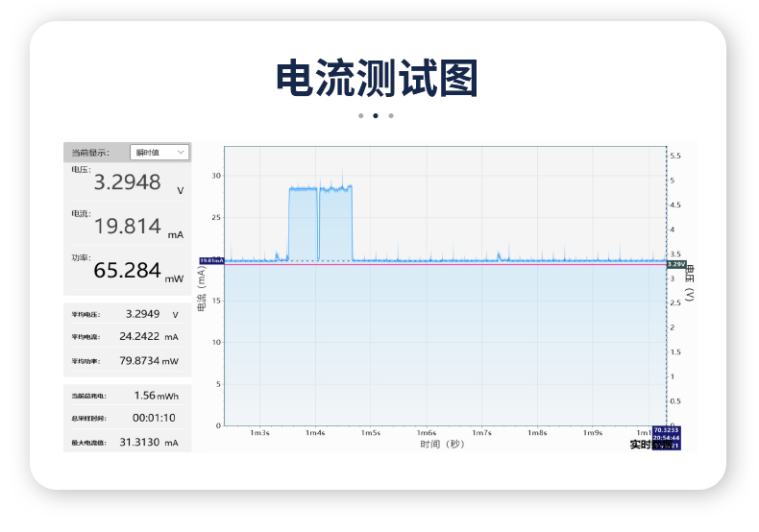759x532 pixels.
Task: Click the 1.5 label on voltage axis
Action: pyautogui.click(x=675, y=352)
